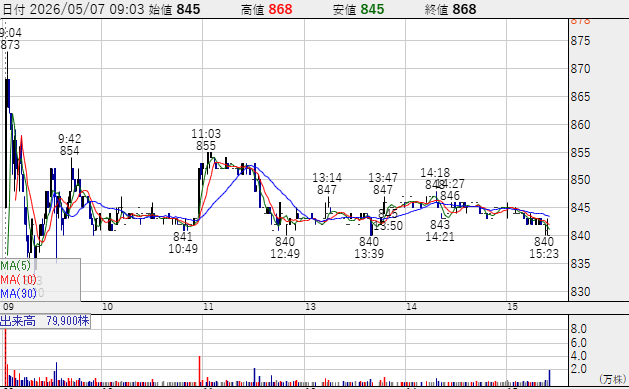Click the 830 price axis label
629x389 pixels.
pos(580,292)
